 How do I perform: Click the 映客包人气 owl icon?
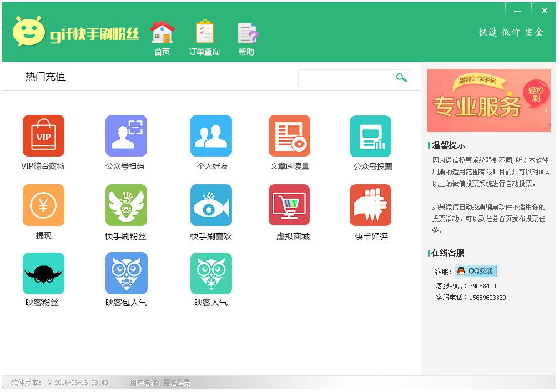click(126, 274)
